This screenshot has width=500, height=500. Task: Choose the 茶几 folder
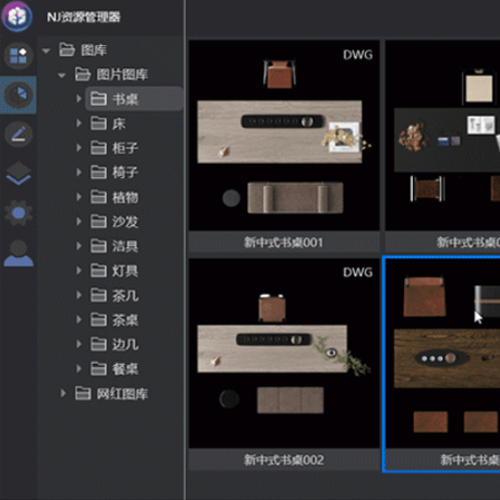pos(114,295)
